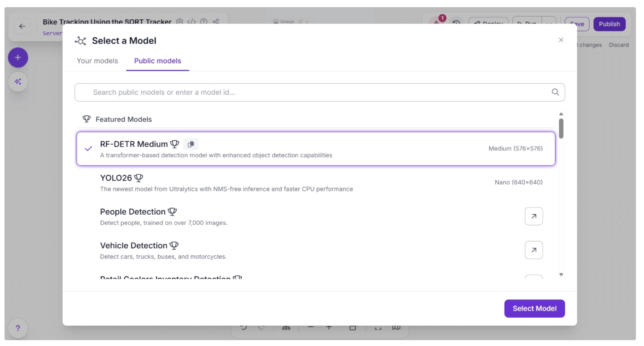Confirm with the Select Model button

click(535, 308)
